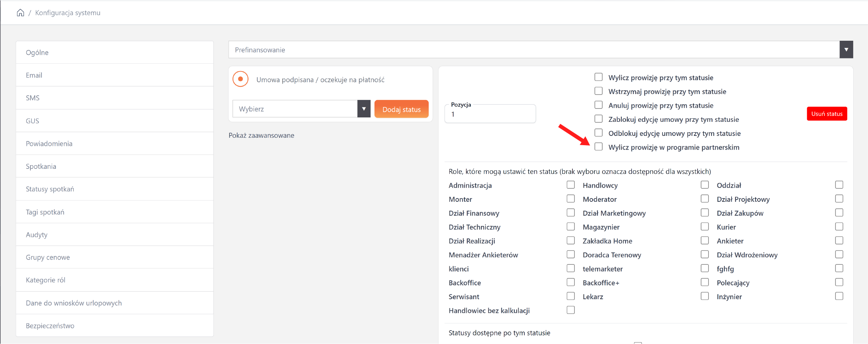The image size is (868, 344).
Task: Toggle 'Anuluj prowizję przy tym statusie' checkbox
Action: tap(598, 105)
